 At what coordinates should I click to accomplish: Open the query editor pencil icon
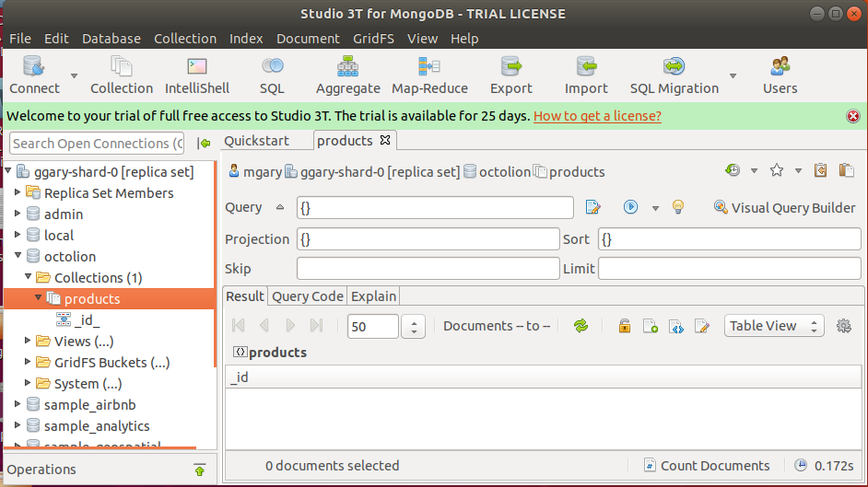click(592, 207)
